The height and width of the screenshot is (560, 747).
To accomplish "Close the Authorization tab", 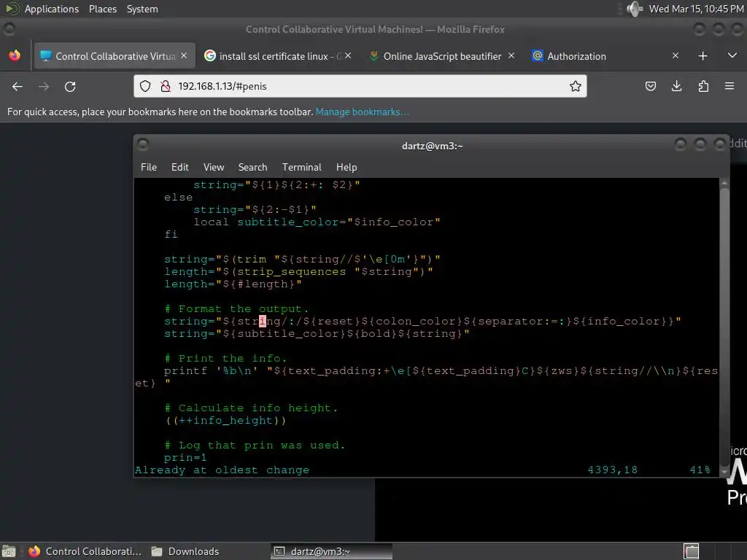I will click(x=675, y=55).
